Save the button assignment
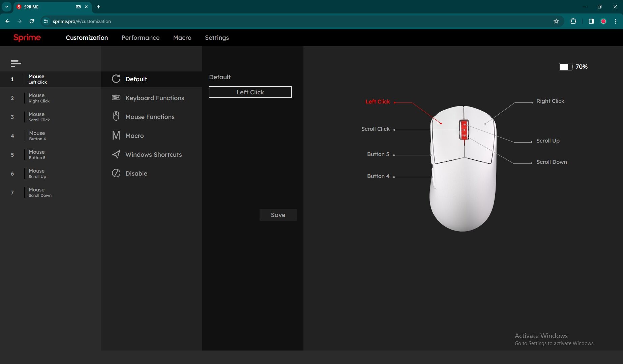Viewport: 623px width, 364px height. (278, 215)
